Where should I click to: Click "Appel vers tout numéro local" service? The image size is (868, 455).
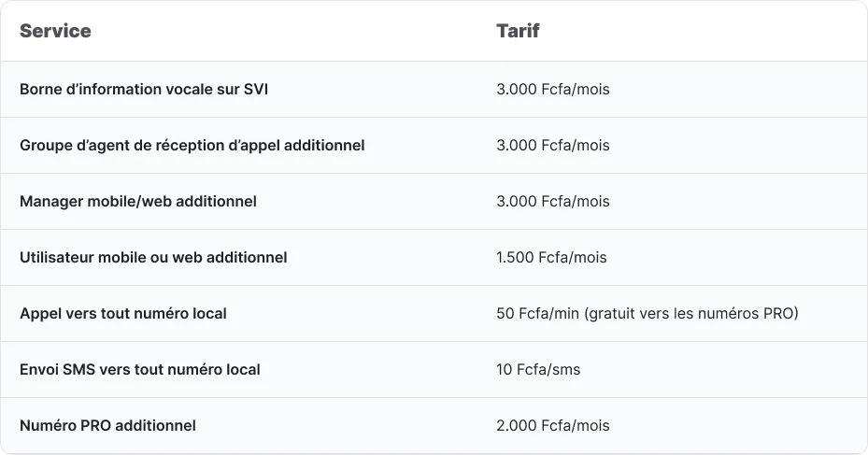tap(122, 314)
